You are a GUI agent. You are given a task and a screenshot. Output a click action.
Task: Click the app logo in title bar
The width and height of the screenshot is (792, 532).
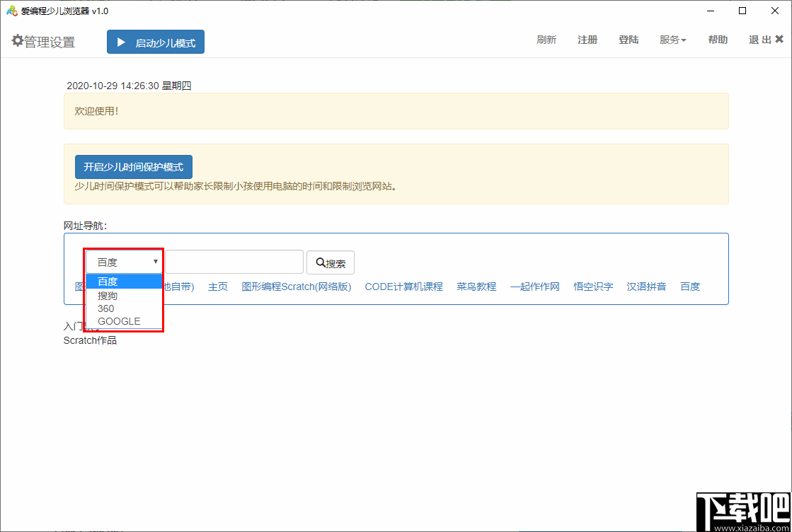coord(11,11)
